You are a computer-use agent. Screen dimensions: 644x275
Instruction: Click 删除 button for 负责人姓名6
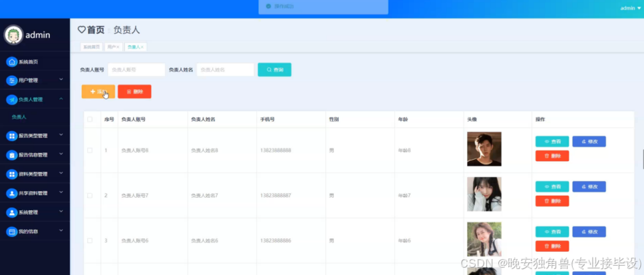[x=552, y=246]
